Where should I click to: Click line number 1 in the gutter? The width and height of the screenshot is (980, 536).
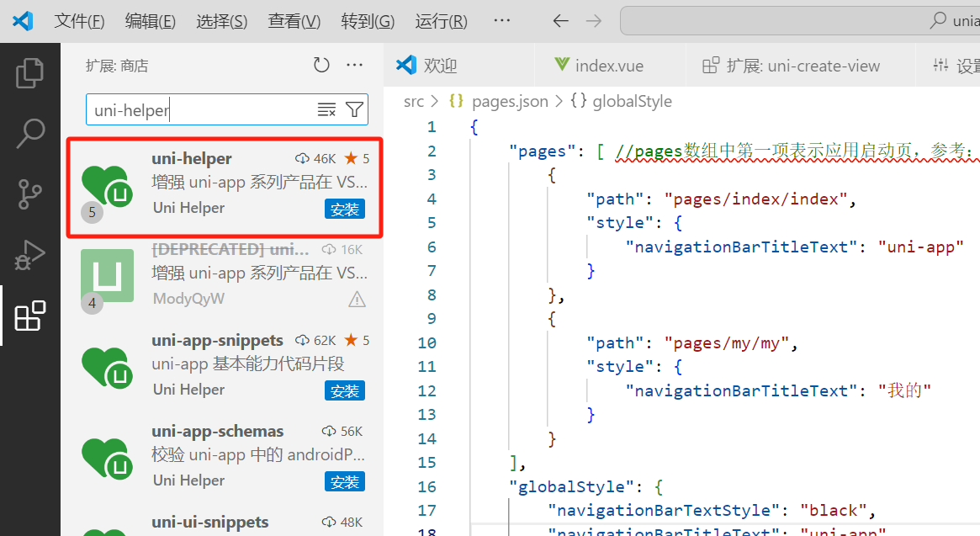pyautogui.click(x=432, y=127)
